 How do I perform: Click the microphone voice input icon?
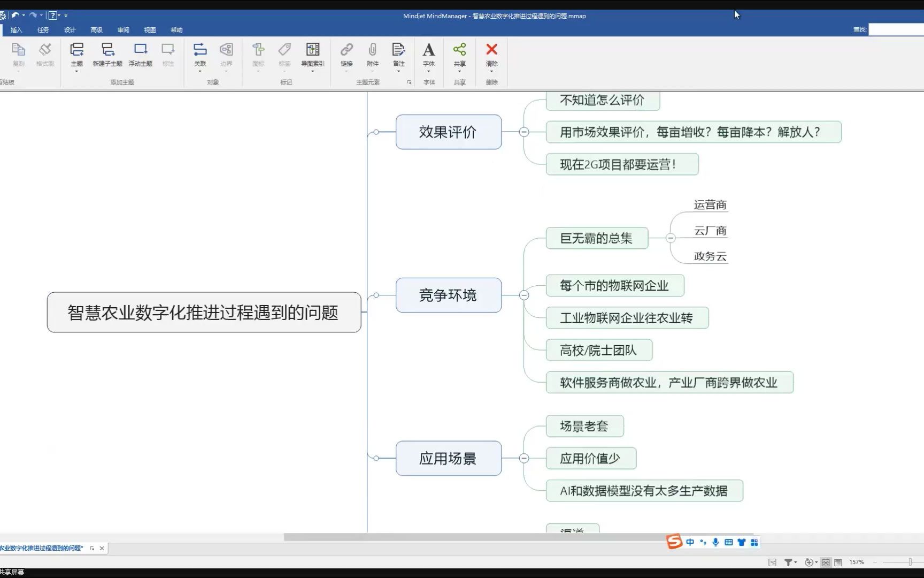(715, 542)
